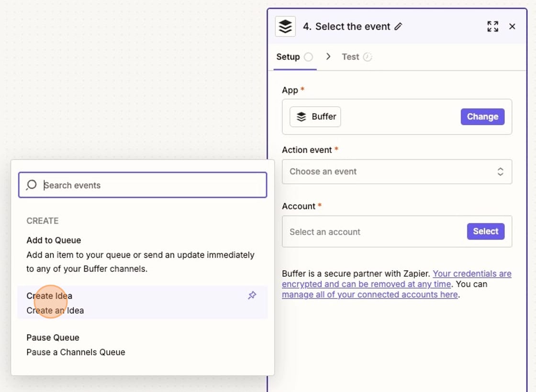Viewport: 536px width, 392px height.
Task: Click the App field label
Action: [x=290, y=90]
